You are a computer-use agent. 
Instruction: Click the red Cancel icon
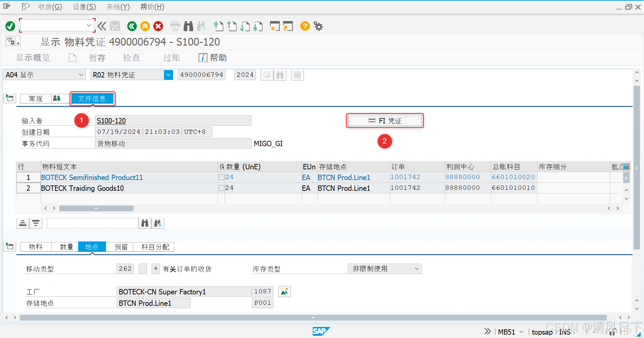158,26
